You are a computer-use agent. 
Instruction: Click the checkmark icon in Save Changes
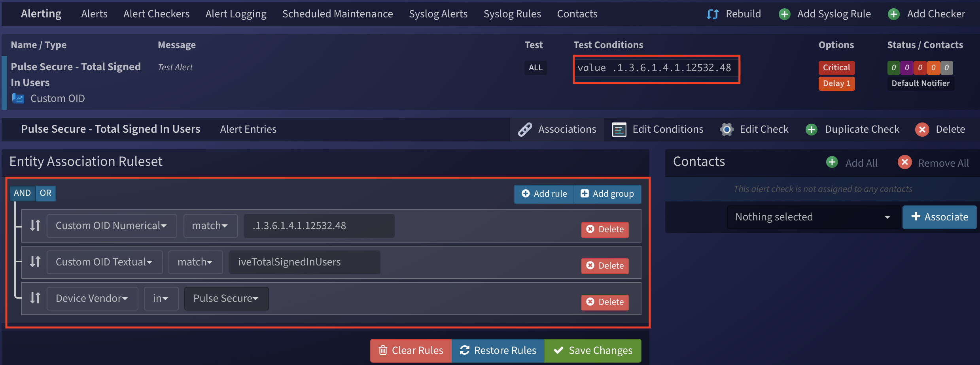coord(558,350)
